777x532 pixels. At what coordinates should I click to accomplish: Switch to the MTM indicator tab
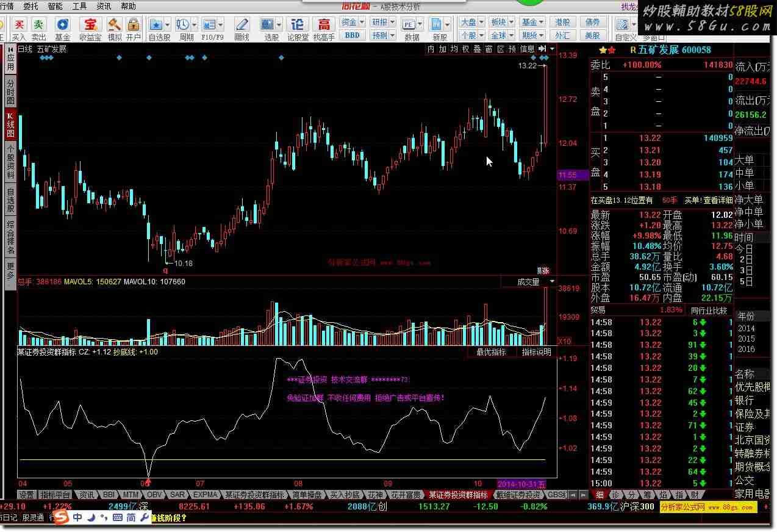point(131,495)
